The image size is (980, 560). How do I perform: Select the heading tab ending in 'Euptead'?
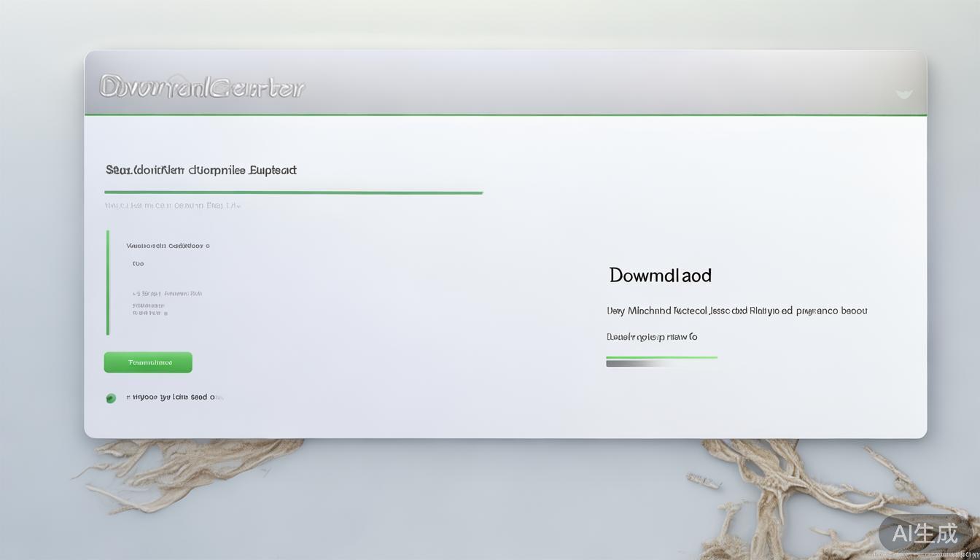(201, 170)
